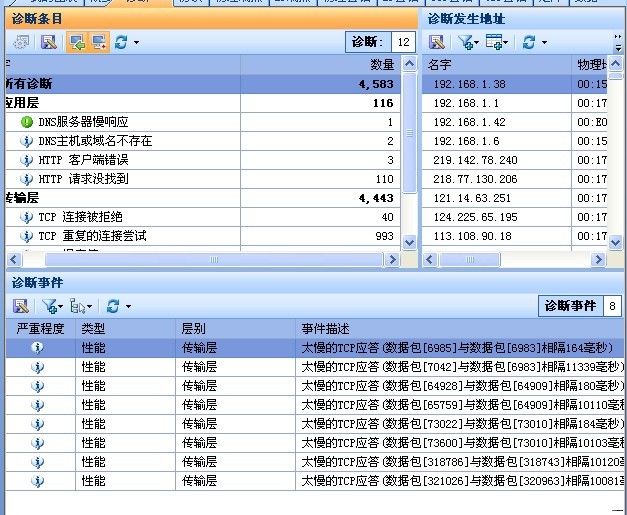Refresh the 诊断条目 list
627x515 pixels.
point(121,42)
